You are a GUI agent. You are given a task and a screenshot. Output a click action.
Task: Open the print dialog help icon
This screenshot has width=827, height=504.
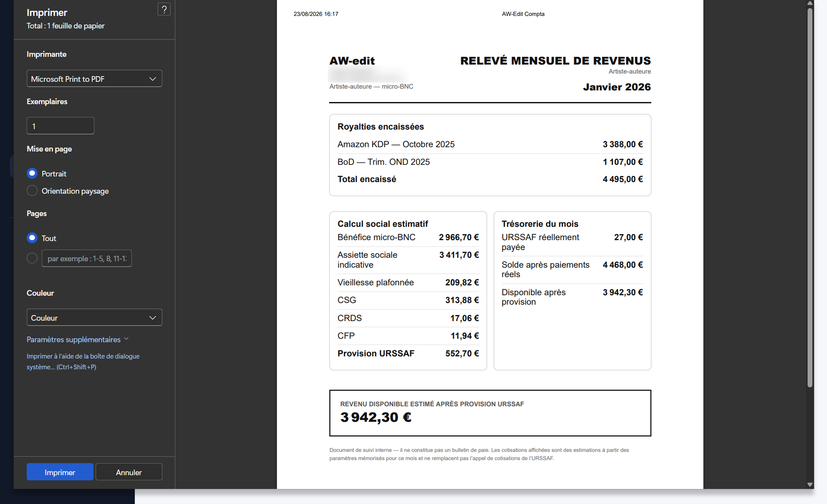pyautogui.click(x=164, y=9)
